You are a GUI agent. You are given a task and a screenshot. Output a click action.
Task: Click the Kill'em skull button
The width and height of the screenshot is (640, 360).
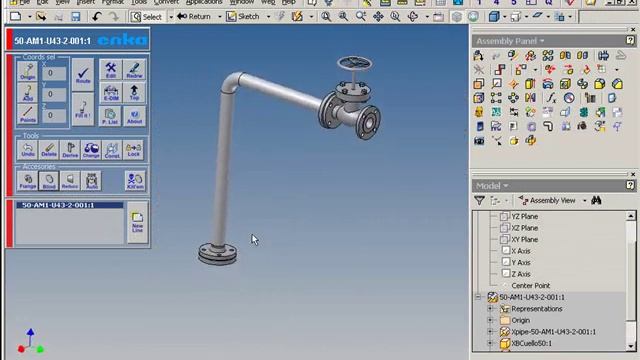pyautogui.click(x=135, y=181)
